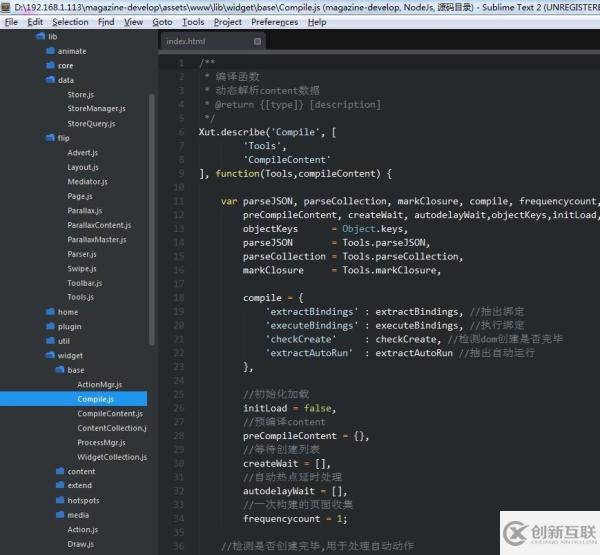This screenshot has height=555, width=600.
Task: Expand the animate folder label
Action: 72,51
